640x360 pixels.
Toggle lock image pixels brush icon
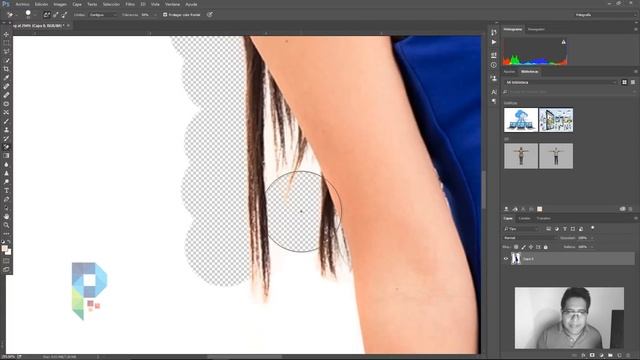point(523,247)
